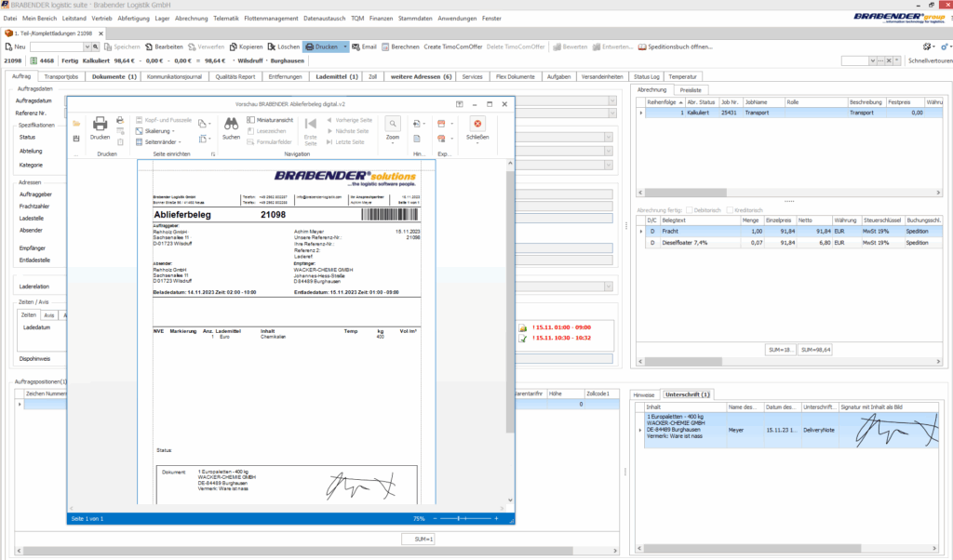953x560 pixels.
Task: Click the Suchen binoculars icon
Action: pyautogui.click(x=231, y=126)
